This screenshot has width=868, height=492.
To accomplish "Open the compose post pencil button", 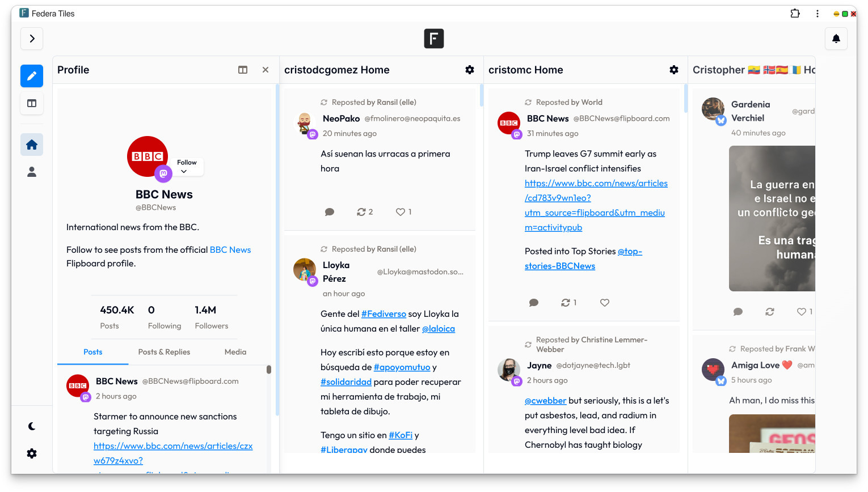I will pyautogui.click(x=32, y=76).
